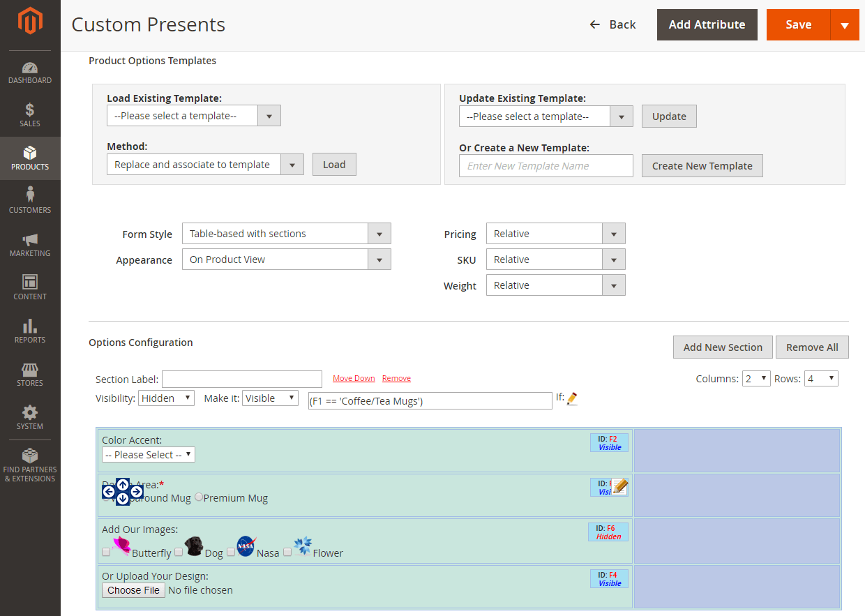Click the Remove link for the section
The height and width of the screenshot is (616, 865).
396,377
